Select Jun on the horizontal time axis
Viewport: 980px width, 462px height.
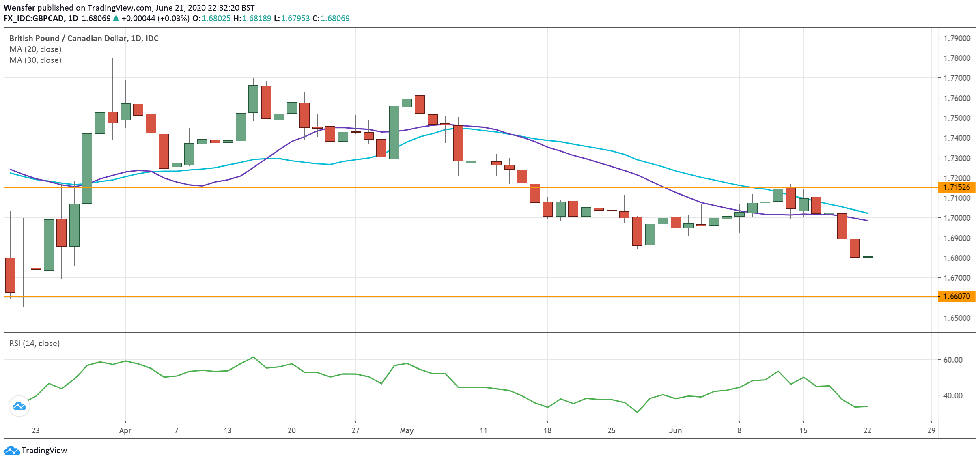676,431
